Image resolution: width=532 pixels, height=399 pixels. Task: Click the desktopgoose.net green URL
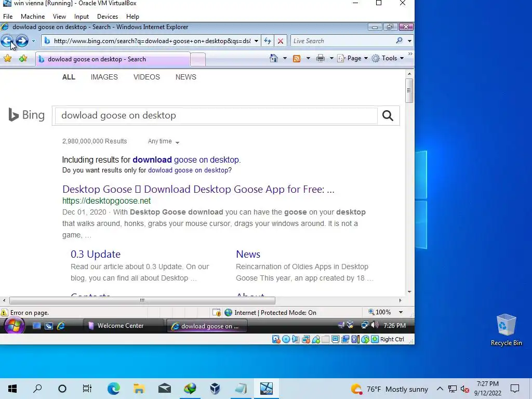pyautogui.click(x=107, y=201)
